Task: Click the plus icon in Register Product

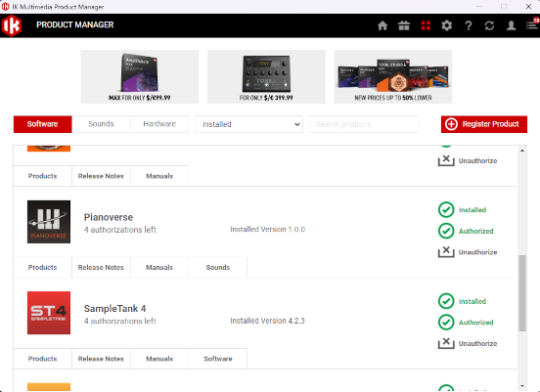Action: (x=451, y=124)
